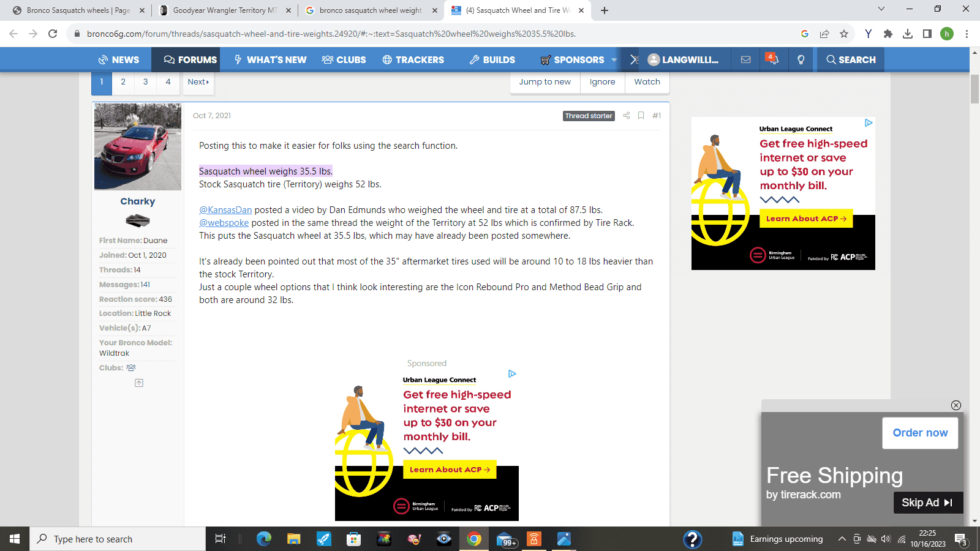The height and width of the screenshot is (551, 980).
Task: Open LANGWILLI account menu
Action: tap(683, 59)
